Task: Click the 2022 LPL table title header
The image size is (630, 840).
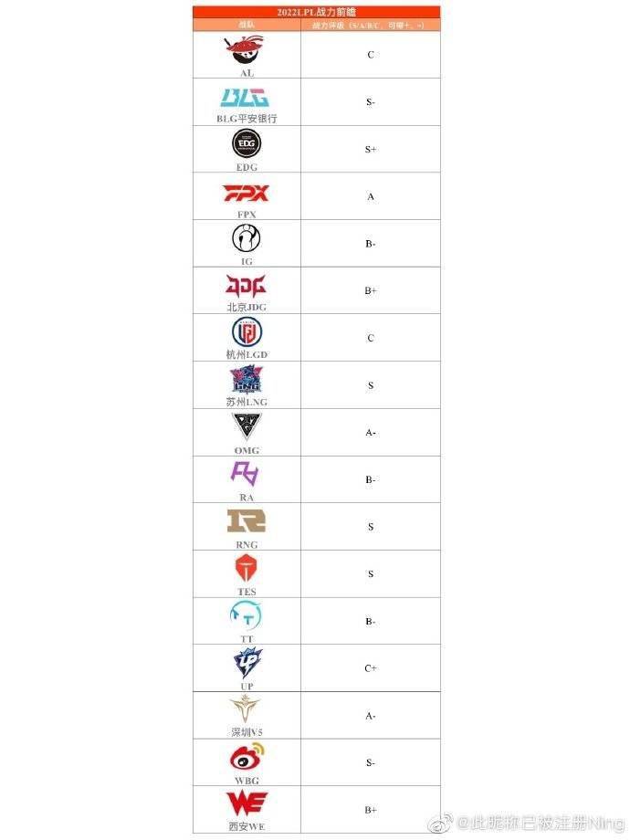Action: point(316,12)
